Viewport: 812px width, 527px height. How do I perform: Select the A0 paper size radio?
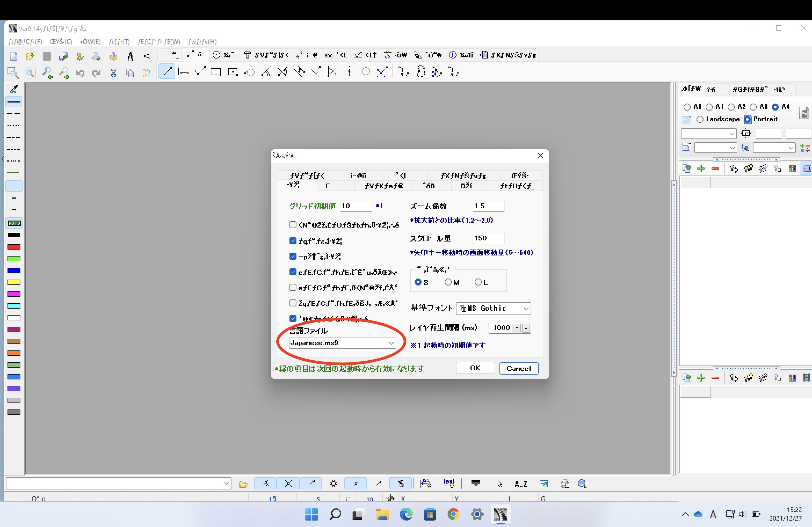pyautogui.click(x=687, y=107)
